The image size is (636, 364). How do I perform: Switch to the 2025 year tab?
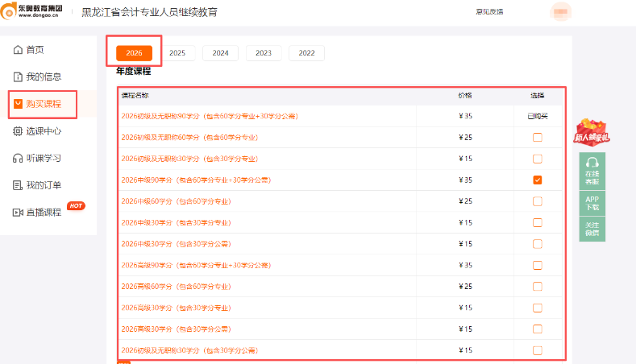(177, 52)
